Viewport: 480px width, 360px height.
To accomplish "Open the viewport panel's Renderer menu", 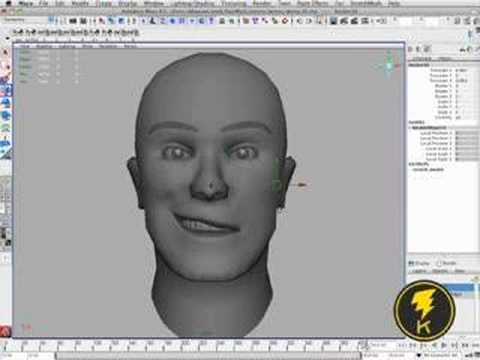I will [x=108, y=46].
